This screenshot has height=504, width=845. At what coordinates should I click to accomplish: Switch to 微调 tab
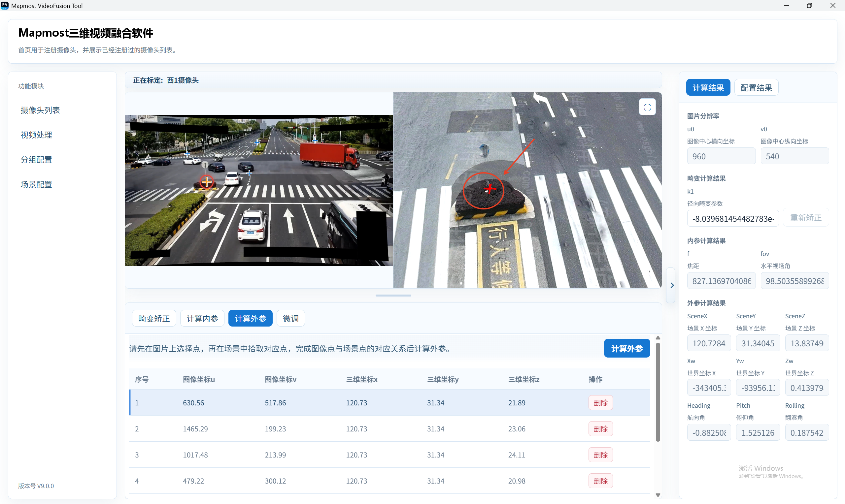click(290, 318)
